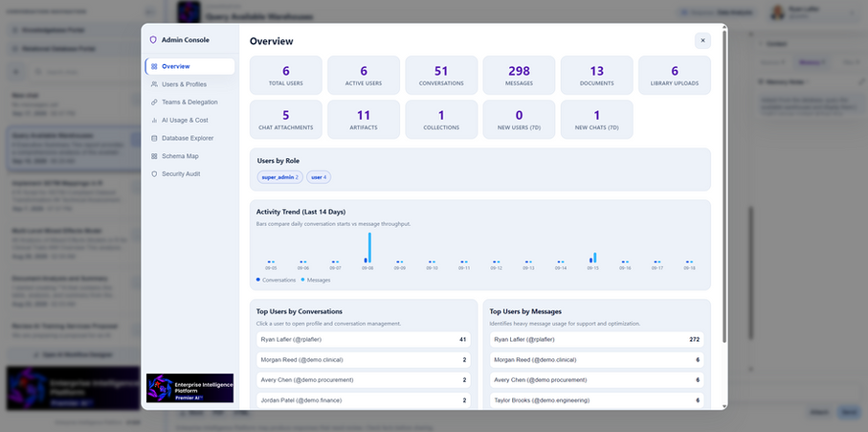This screenshot has width=868, height=432.
Task: Select the Overview grid icon in sidebar
Action: coord(154,66)
